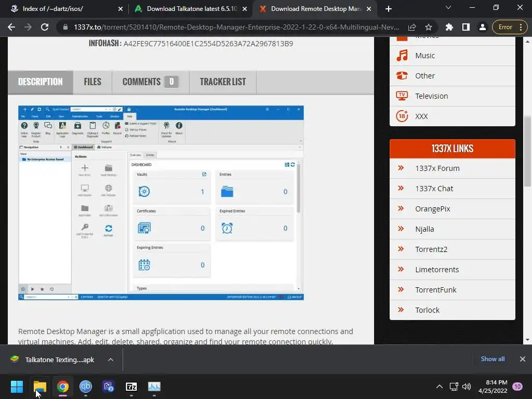Screen dimensions: 532x399
Task: Open the 1337x Chat link
Action: [x=434, y=189]
